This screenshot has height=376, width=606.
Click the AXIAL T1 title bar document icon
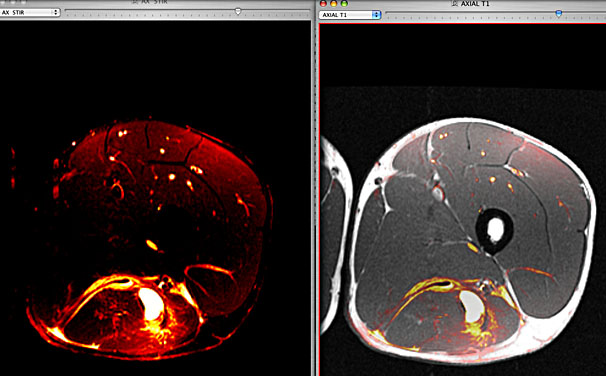pos(454,3)
